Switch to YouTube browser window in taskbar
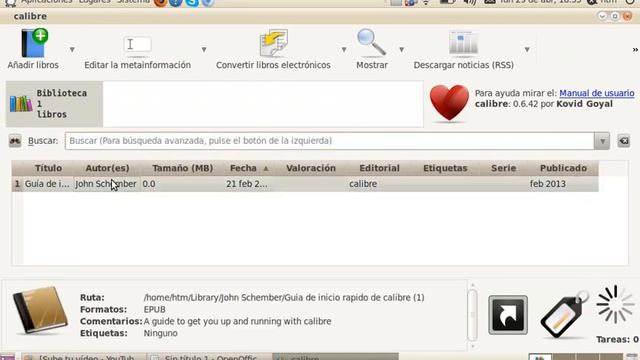The width and height of the screenshot is (640, 360). [84, 357]
